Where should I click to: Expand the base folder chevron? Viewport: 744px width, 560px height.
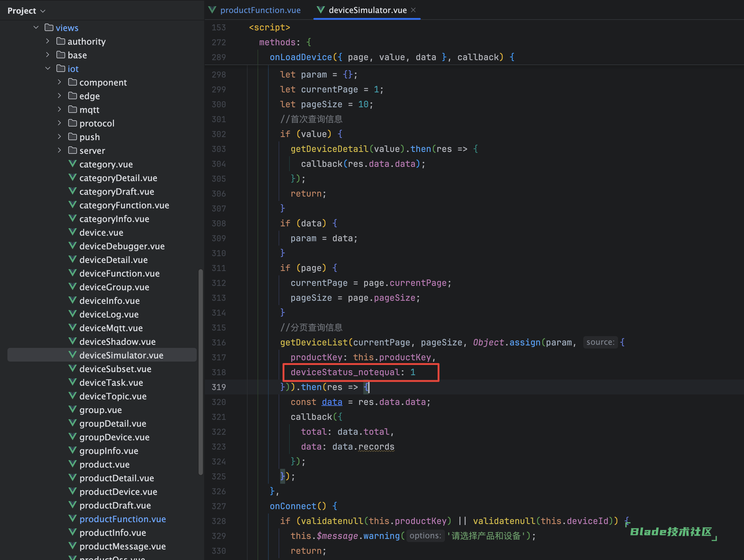47,55
